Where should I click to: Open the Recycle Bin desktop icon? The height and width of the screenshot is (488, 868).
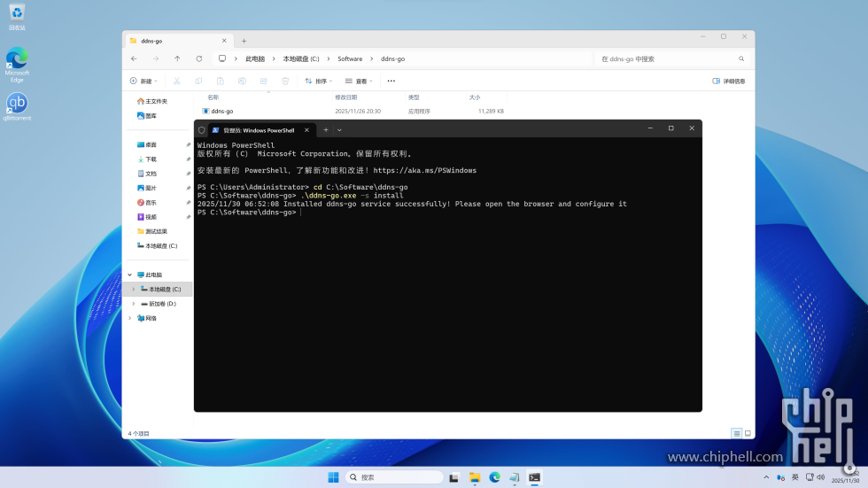pos(17,14)
